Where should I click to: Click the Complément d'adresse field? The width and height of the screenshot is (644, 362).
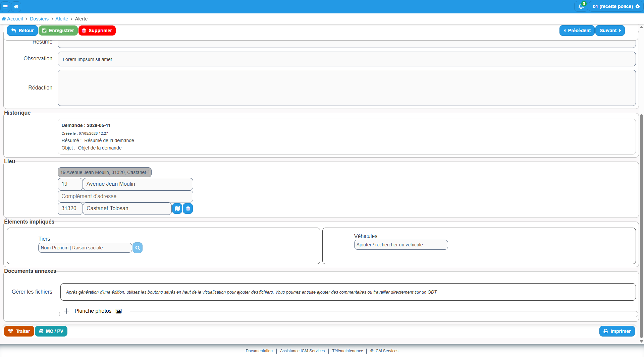(125, 196)
